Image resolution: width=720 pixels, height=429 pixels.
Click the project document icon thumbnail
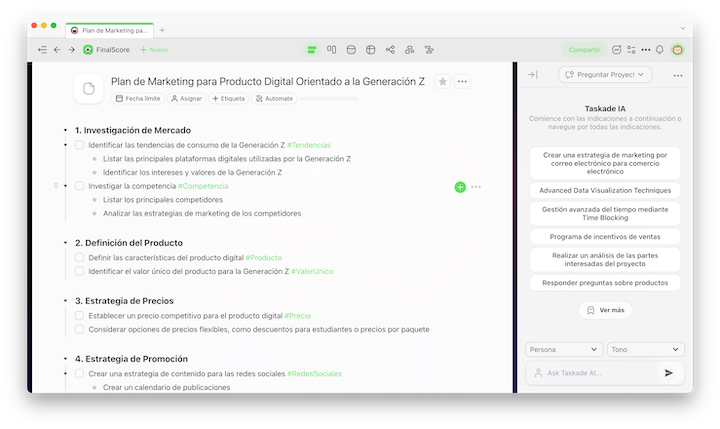(89, 89)
